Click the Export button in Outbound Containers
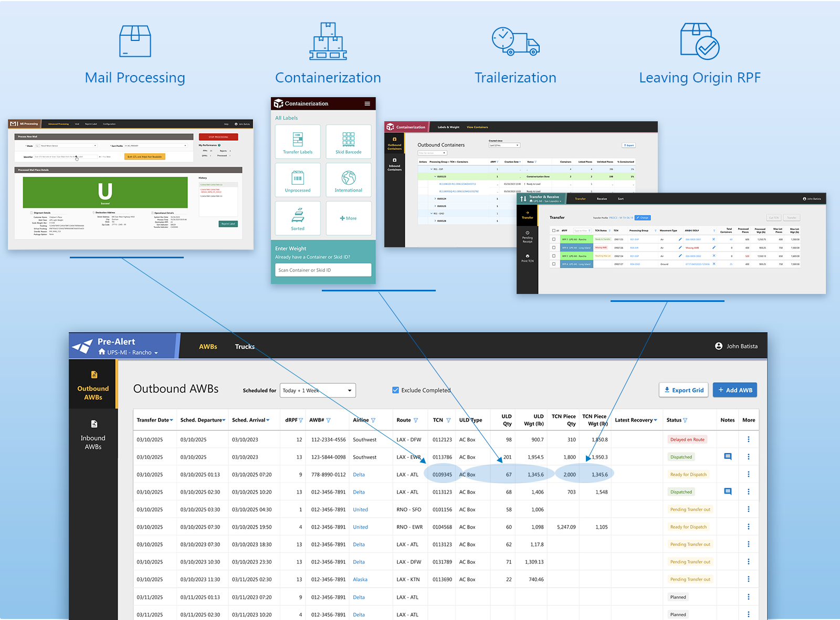The width and height of the screenshot is (840, 620). [x=628, y=145]
